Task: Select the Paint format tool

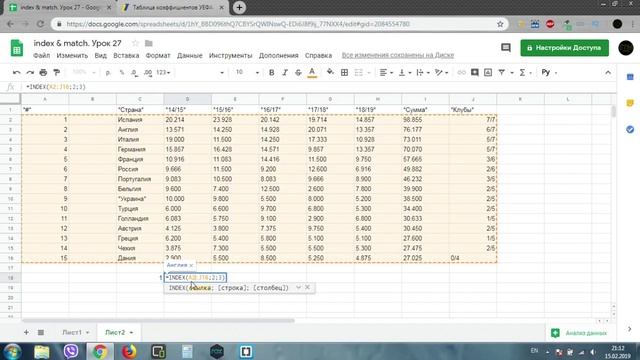Action: [57, 73]
